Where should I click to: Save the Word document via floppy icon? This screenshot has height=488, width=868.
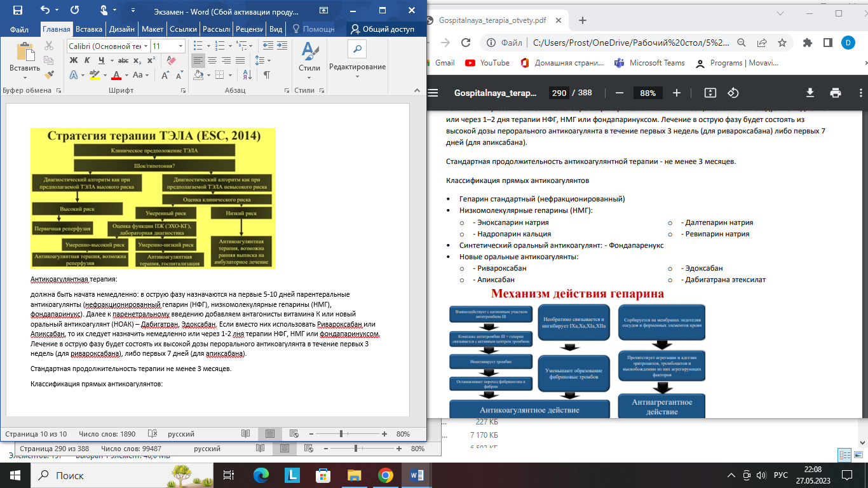[17, 10]
